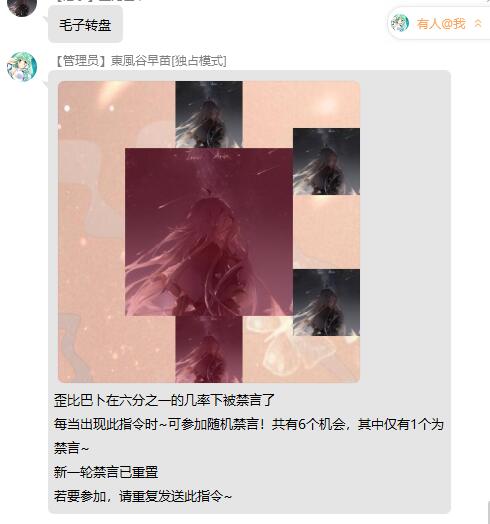Open the 東風谷早苗 admin avatar

tap(22, 67)
